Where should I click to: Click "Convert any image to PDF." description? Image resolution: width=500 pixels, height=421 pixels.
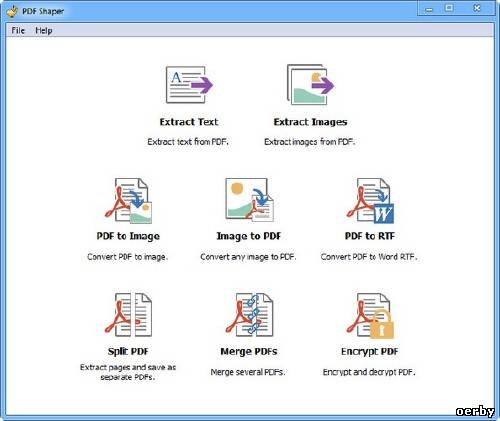pos(248,257)
